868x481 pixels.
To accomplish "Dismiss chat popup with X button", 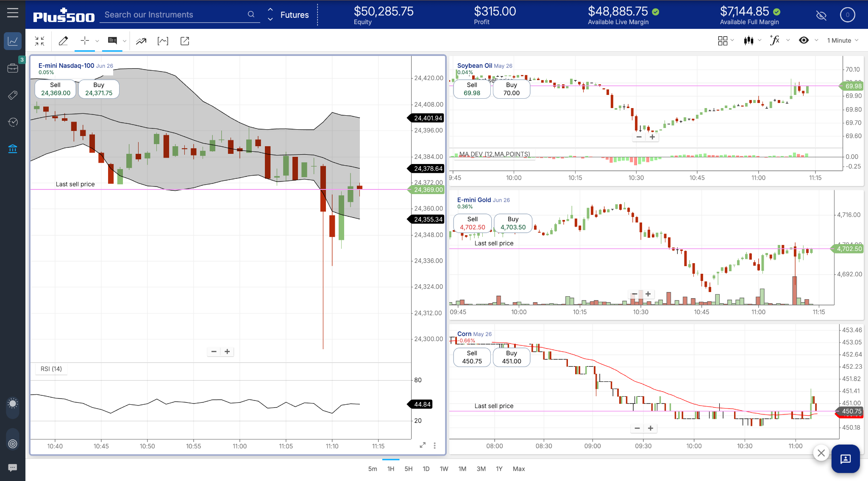I will (x=821, y=453).
